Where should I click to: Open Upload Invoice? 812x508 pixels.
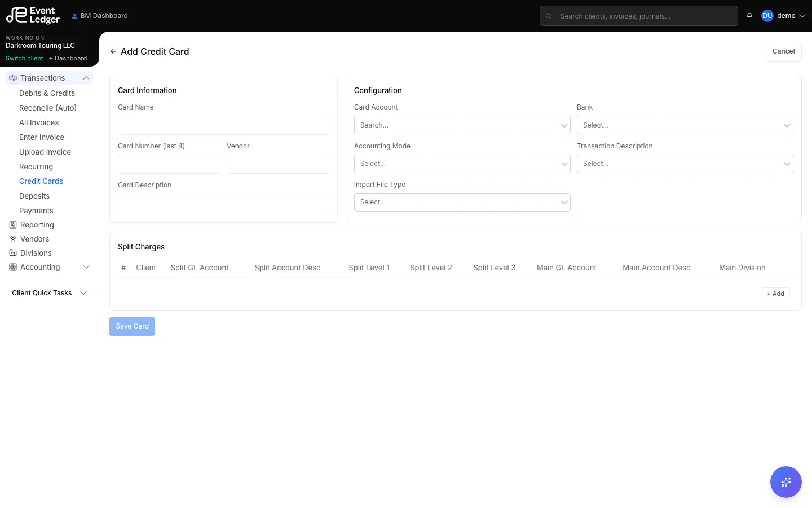[x=45, y=152]
